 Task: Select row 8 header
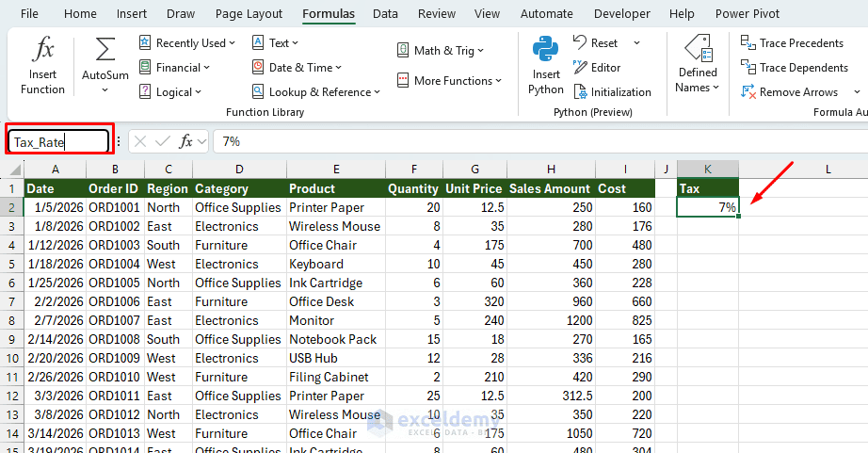click(x=11, y=320)
